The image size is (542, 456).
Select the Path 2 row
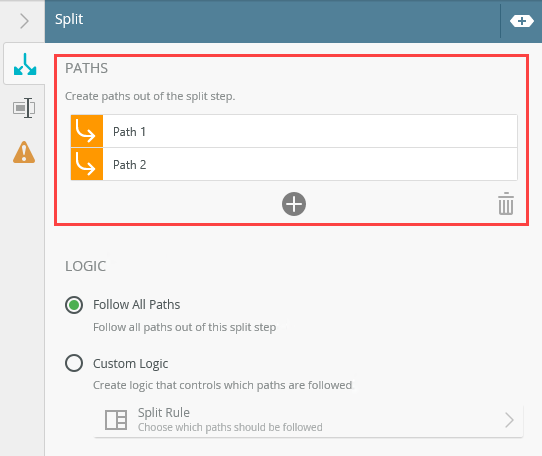click(x=294, y=164)
